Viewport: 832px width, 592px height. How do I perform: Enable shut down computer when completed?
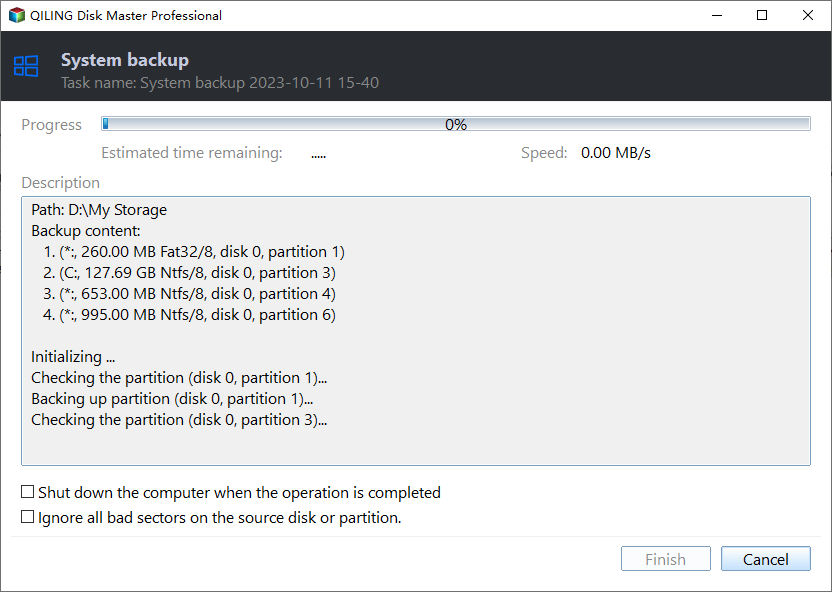[x=27, y=493]
